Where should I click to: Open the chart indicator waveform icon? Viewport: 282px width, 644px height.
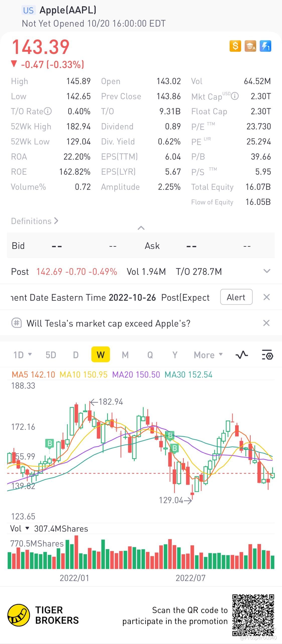click(x=242, y=355)
